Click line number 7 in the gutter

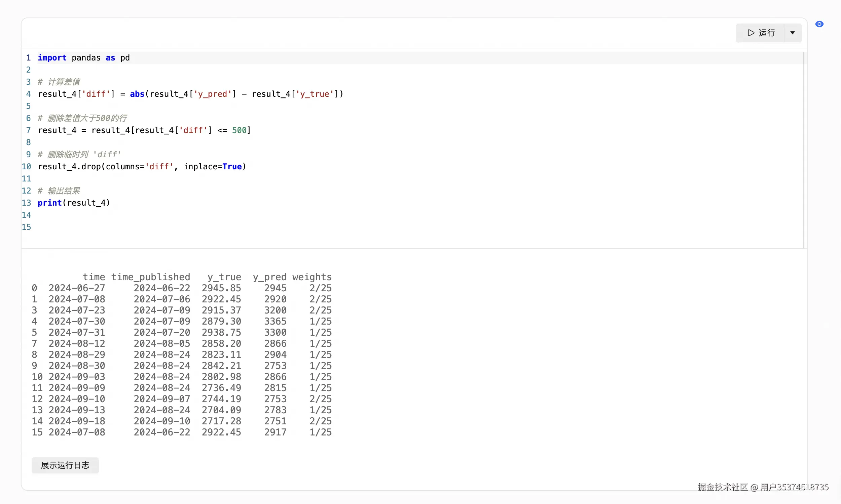(28, 130)
